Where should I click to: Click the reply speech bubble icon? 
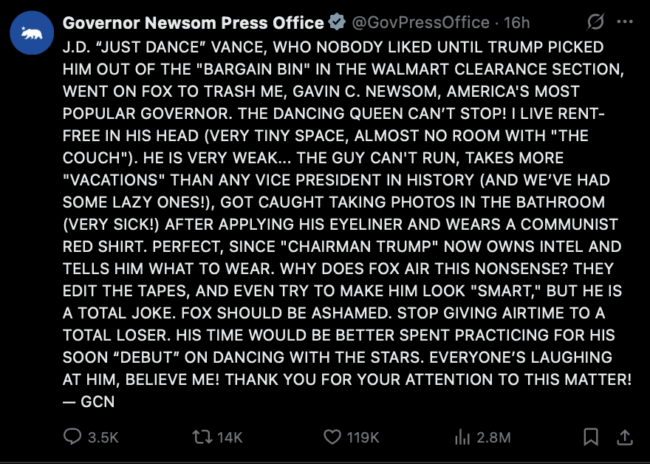point(72,437)
